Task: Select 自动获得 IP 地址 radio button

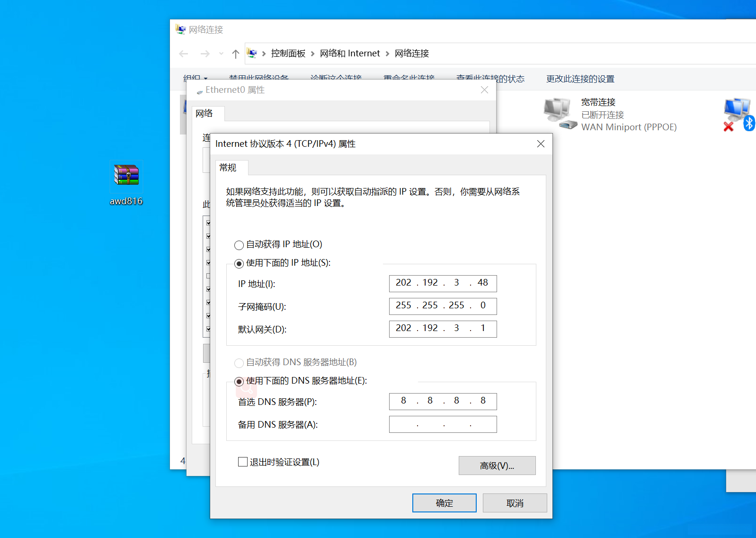Action: pos(239,245)
